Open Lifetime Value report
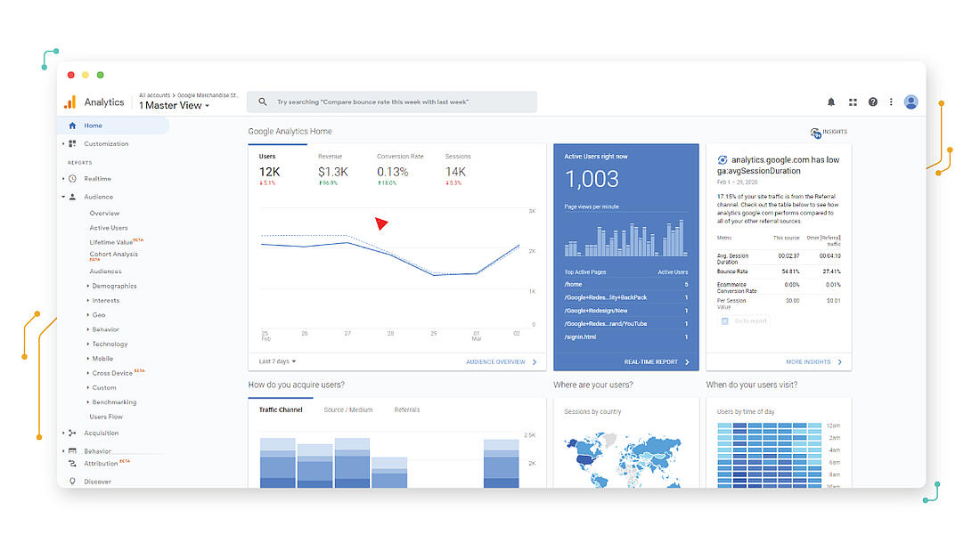The width and height of the screenshot is (980, 551). click(111, 242)
